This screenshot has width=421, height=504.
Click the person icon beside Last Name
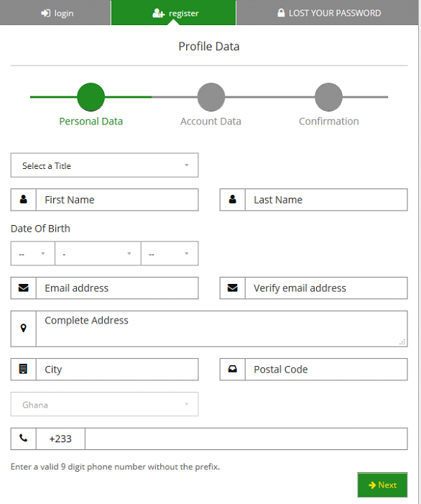[x=233, y=200]
